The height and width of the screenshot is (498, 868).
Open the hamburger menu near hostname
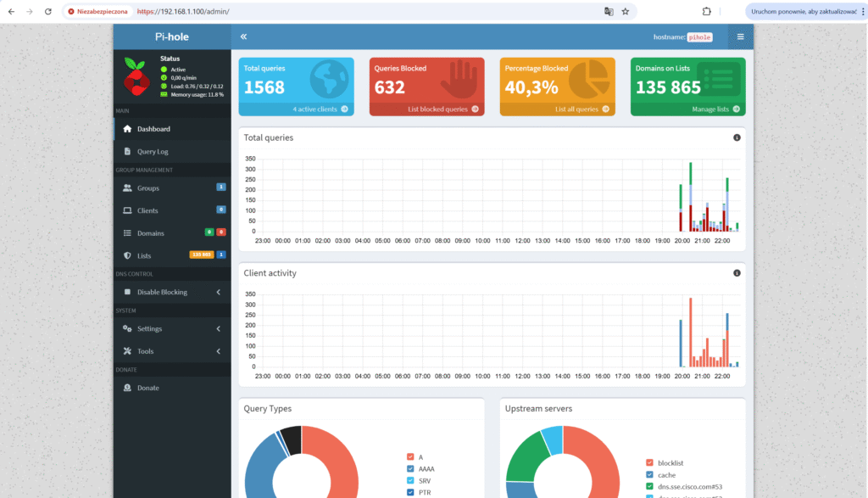click(740, 37)
